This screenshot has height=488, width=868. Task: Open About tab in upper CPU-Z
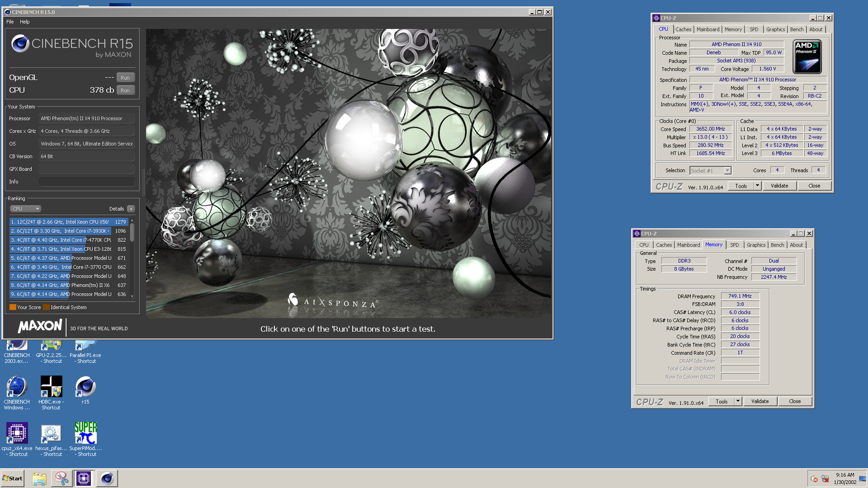click(x=816, y=29)
